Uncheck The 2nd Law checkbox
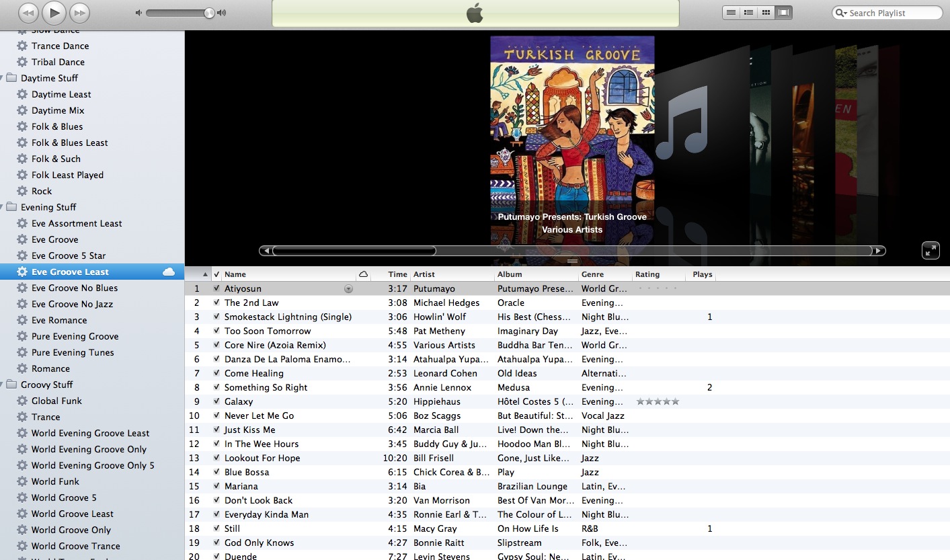The width and height of the screenshot is (950, 560). 216,303
